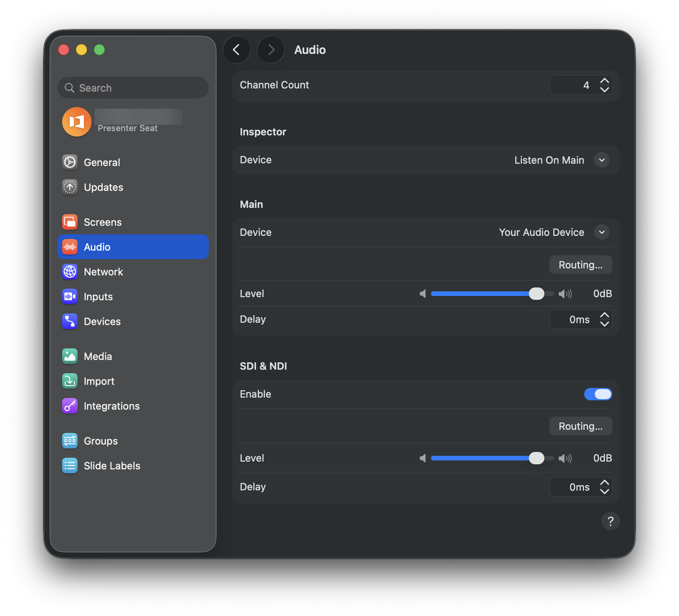679x616 pixels.
Task: Click Presenter Seat label text
Action: (x=128, y=128)
